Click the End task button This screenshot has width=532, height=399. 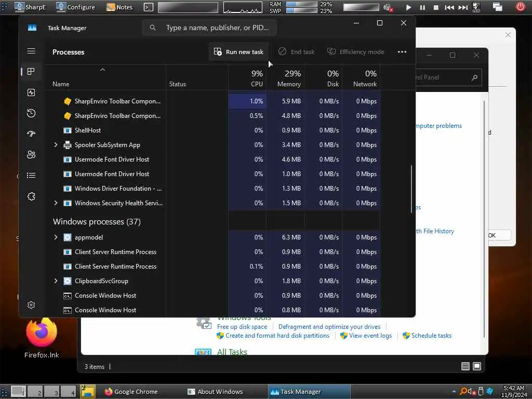coord(297,52)
